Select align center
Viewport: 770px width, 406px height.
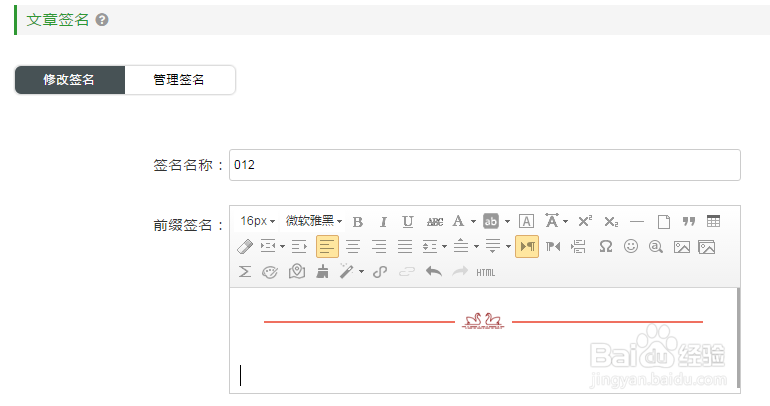coord(353,246)
